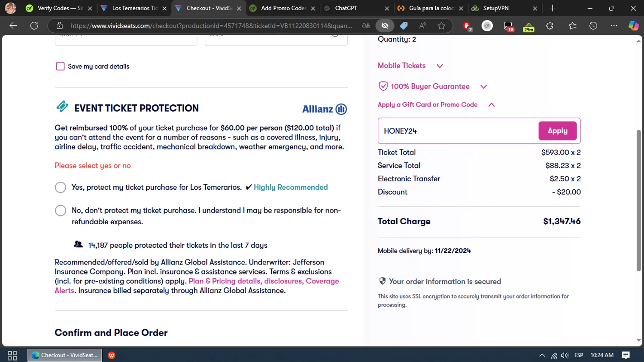Click the page vertical scrollbar thumb

click(639, 200)
